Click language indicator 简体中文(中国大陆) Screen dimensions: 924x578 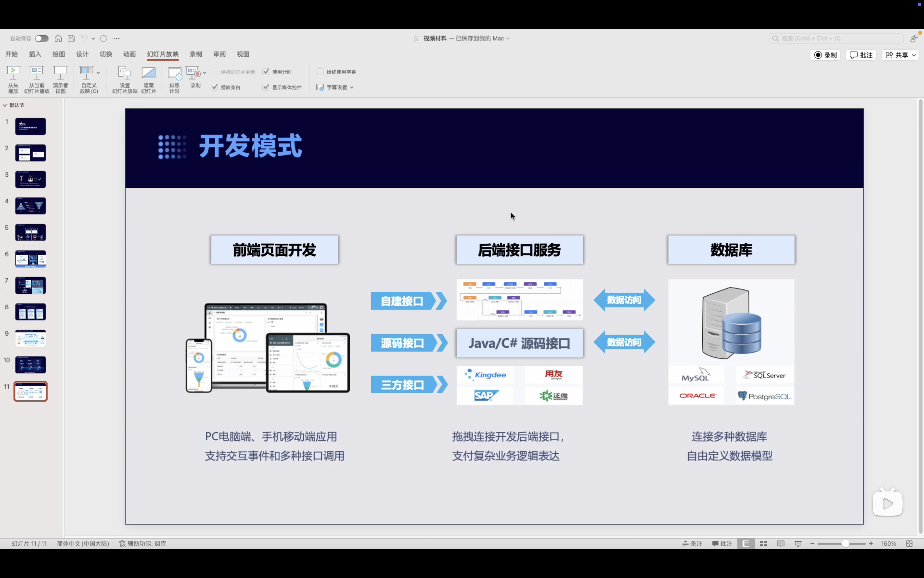(x=83, y=544)
